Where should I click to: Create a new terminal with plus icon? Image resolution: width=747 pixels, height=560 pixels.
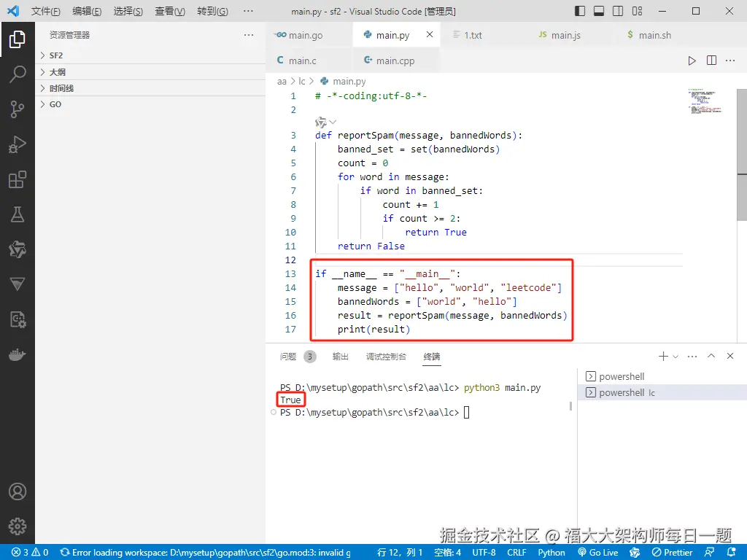[662, 356]
